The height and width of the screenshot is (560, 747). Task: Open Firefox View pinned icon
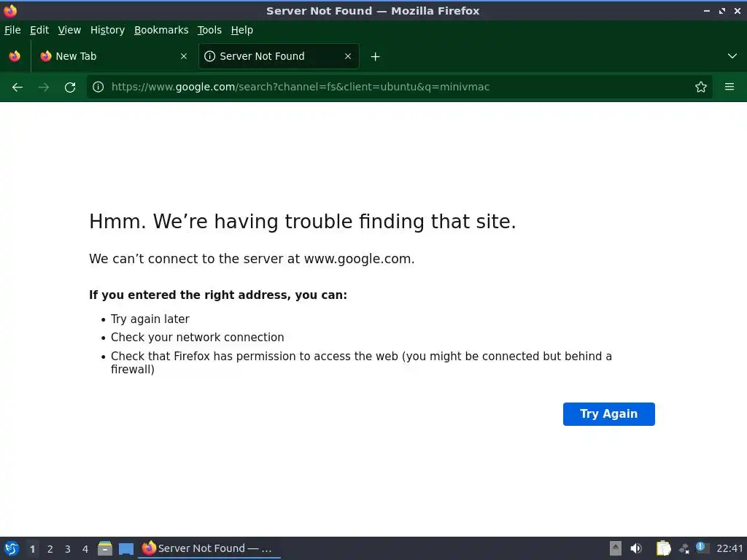pyautogui.click(x=15, y=56)
